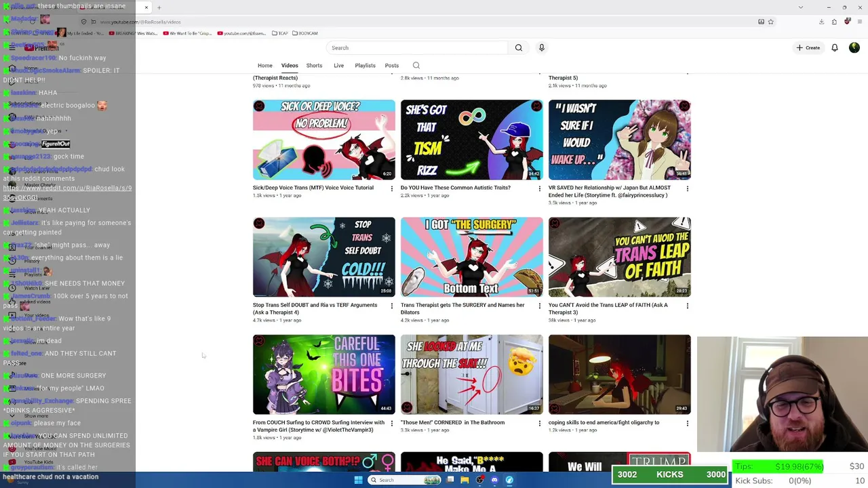The image size is (868, 488).
Task: Play the 'Stop Trans Self Doubt Cold' thumbnail
Action: coord(324,257)
